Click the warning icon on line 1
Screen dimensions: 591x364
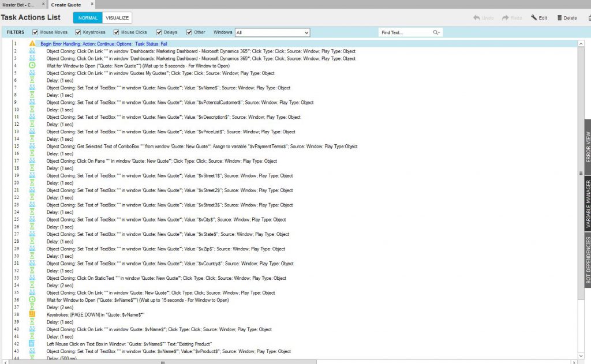32,44
